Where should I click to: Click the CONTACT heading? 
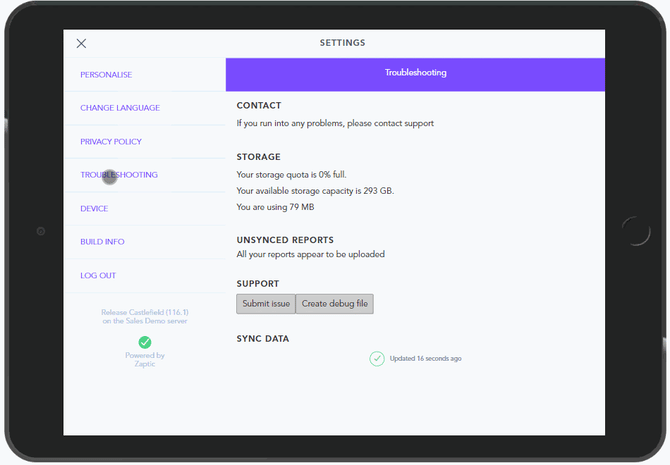(x=259, y=106)
